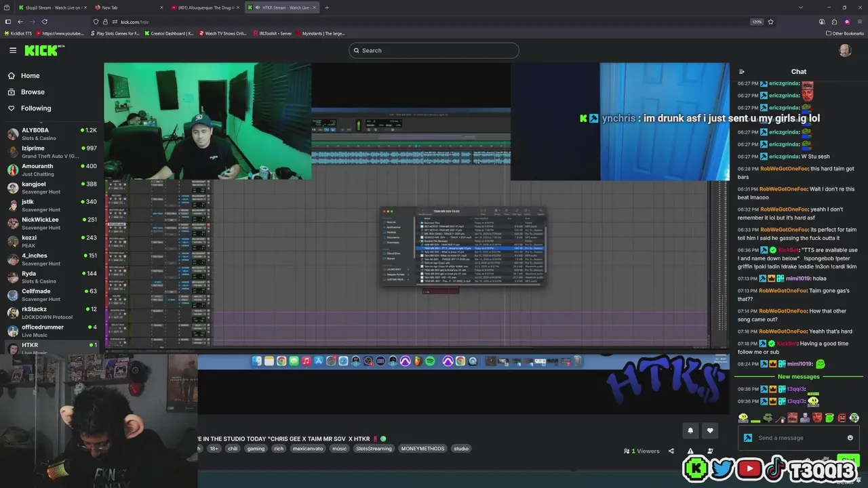The image size is (868, 488).
Task: Select the 'studio' stream tag
Action: pyautogui.click(x=461, y=448)
